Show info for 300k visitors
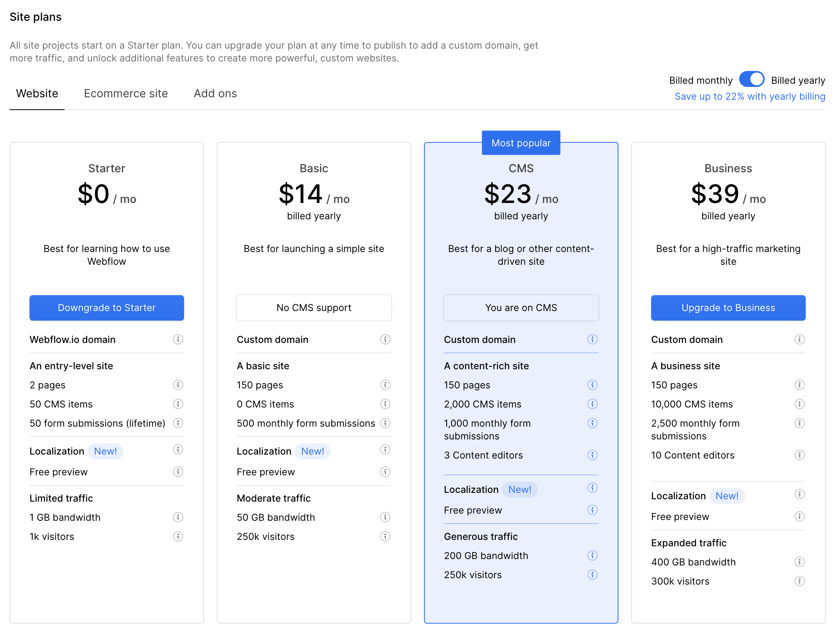The width and height of the screenshot is (840, 638). pyautogui.click(x=800, y=581)
